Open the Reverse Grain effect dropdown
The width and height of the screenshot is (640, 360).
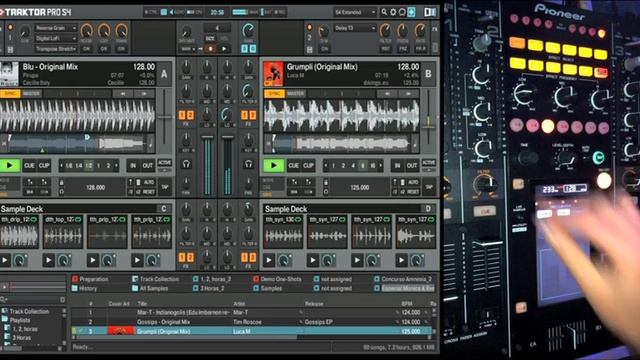(56, 28)
